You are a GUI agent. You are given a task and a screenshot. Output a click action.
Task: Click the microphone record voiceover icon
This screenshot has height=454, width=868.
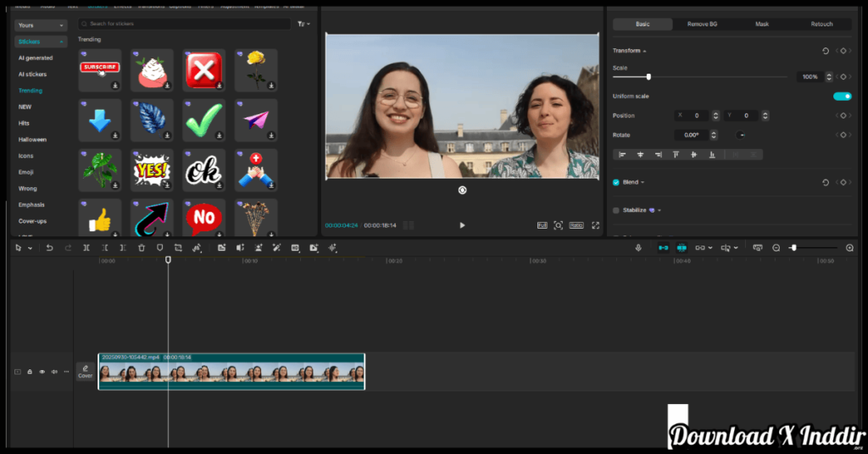[638, 248]
